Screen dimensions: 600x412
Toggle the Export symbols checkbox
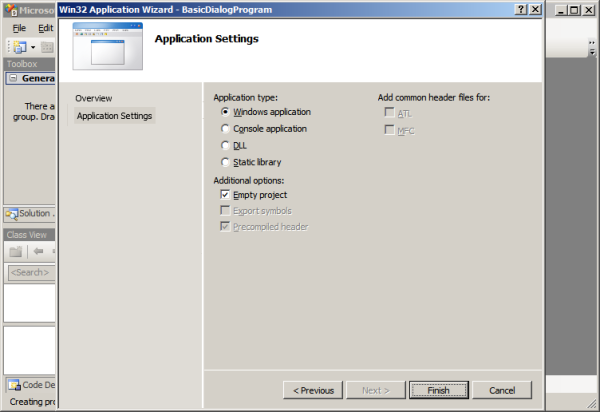coord(225,211)
